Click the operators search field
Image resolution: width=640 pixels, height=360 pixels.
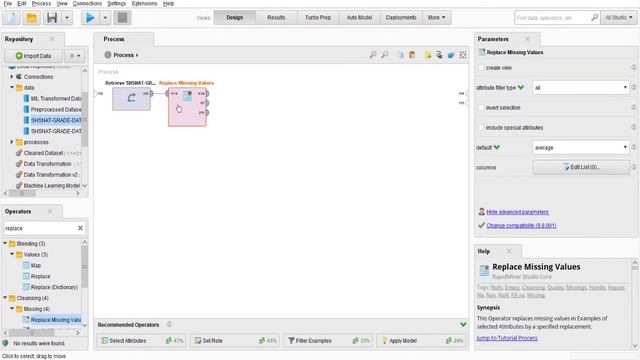click(x=40, y=228)
